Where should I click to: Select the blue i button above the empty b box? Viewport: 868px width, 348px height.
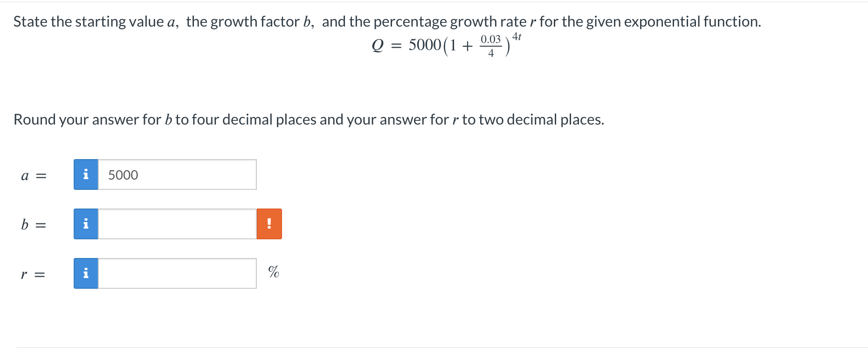pyautogui.click(x=85, y=224)
